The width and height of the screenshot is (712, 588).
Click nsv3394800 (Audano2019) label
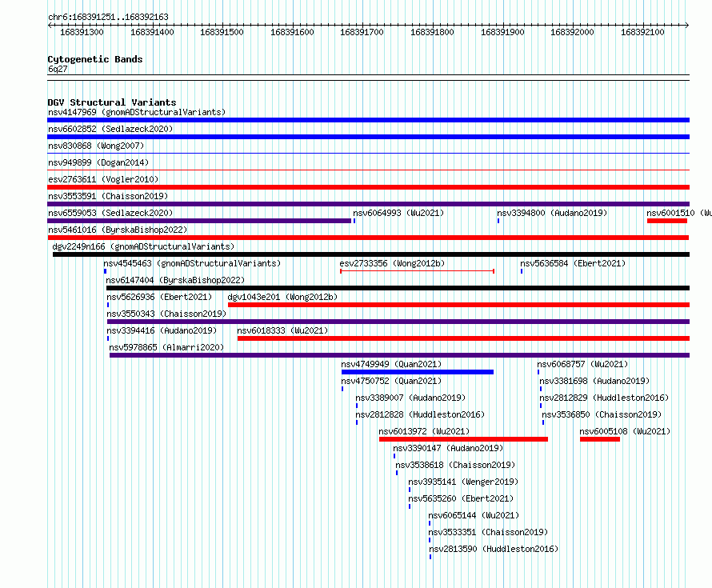(x=552, y=213)
